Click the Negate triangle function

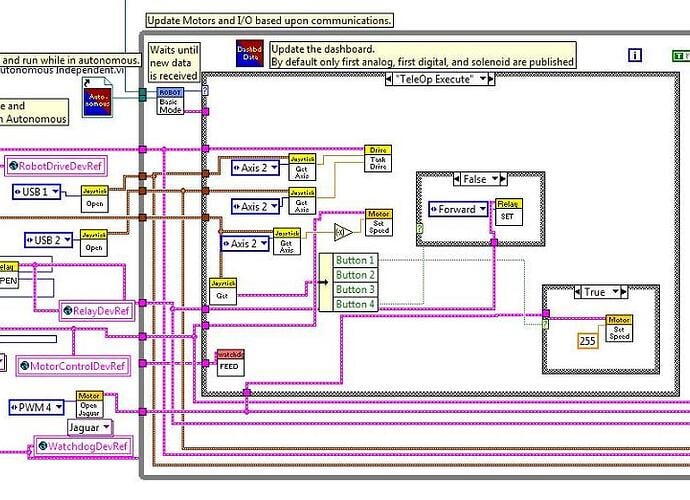[343, 232]
